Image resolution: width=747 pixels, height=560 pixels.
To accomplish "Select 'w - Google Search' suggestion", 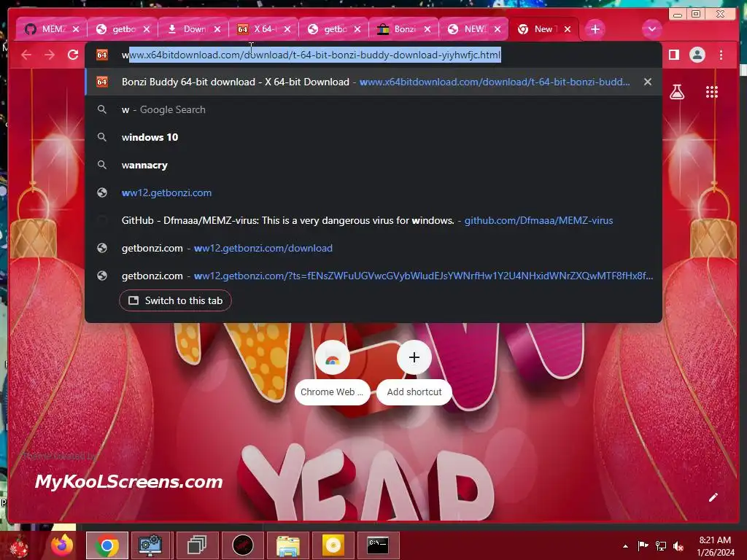I will pos(373,109).
